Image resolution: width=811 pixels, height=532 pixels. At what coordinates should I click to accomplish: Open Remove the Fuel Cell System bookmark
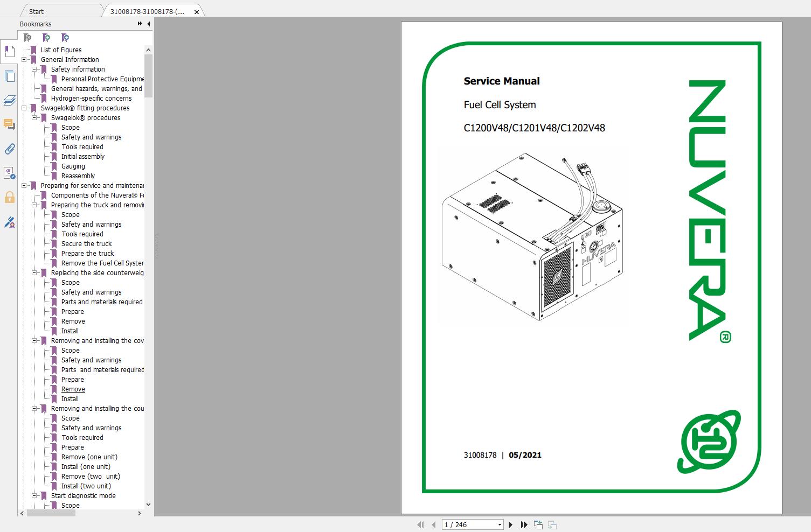point(102,263)
